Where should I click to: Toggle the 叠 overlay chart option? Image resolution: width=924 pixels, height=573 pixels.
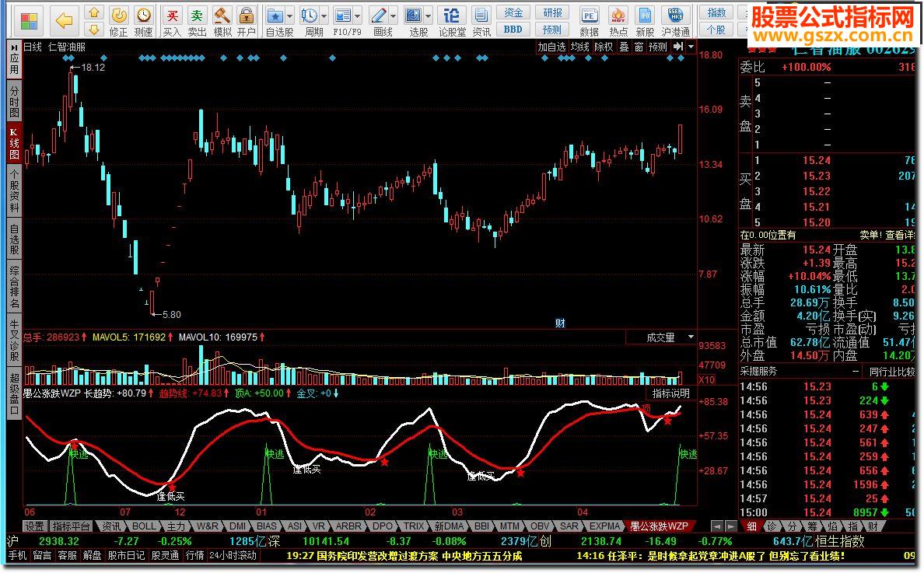tap(624, 47)
